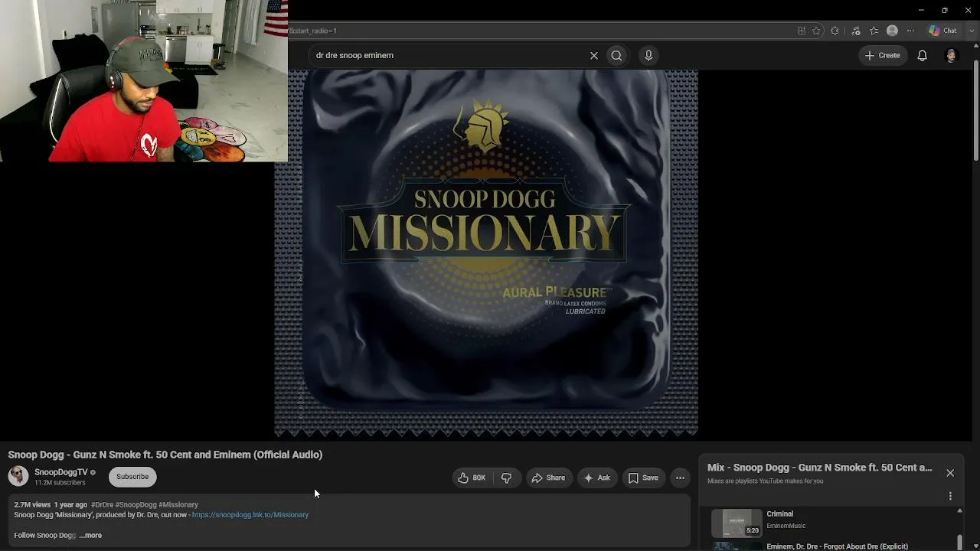Open the SnoopDoggTV channel name link

point(61,472)
